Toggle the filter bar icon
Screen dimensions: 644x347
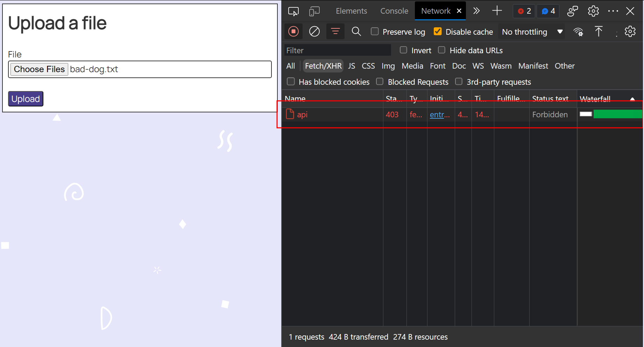(335, 32)
